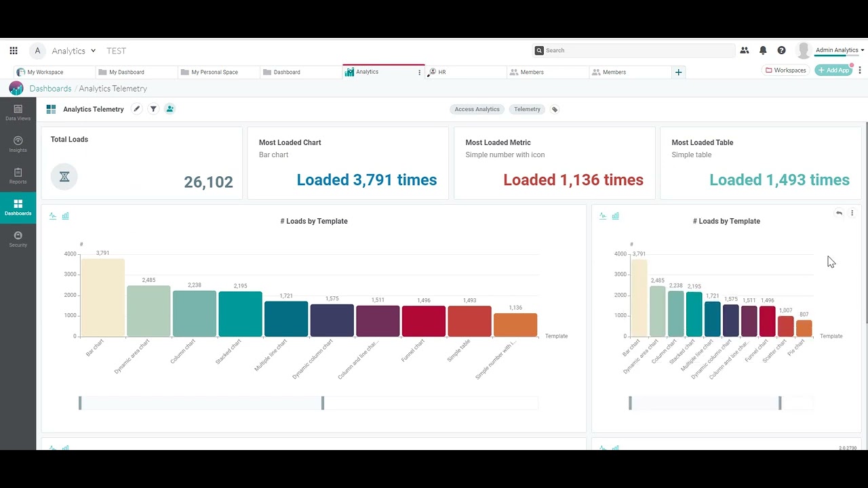Click the Most Loaded Chart heading

click(290, 142)
